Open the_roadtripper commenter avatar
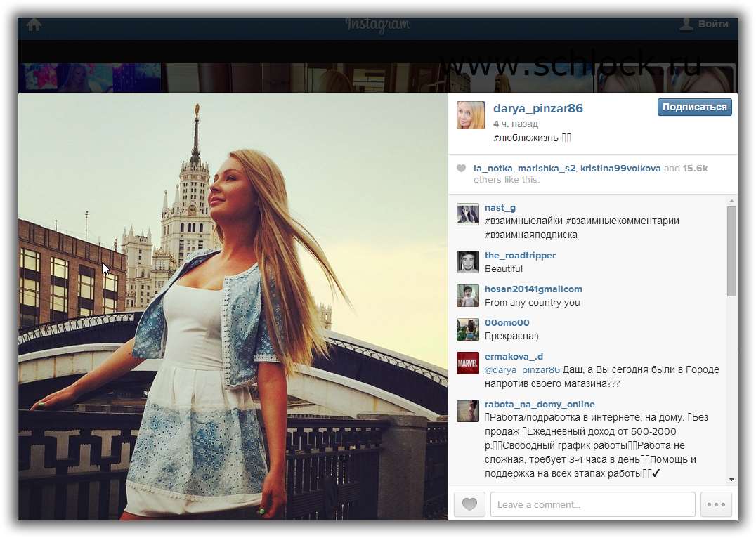Viewport: 756px width, 538px height. [x=468, y=262]
